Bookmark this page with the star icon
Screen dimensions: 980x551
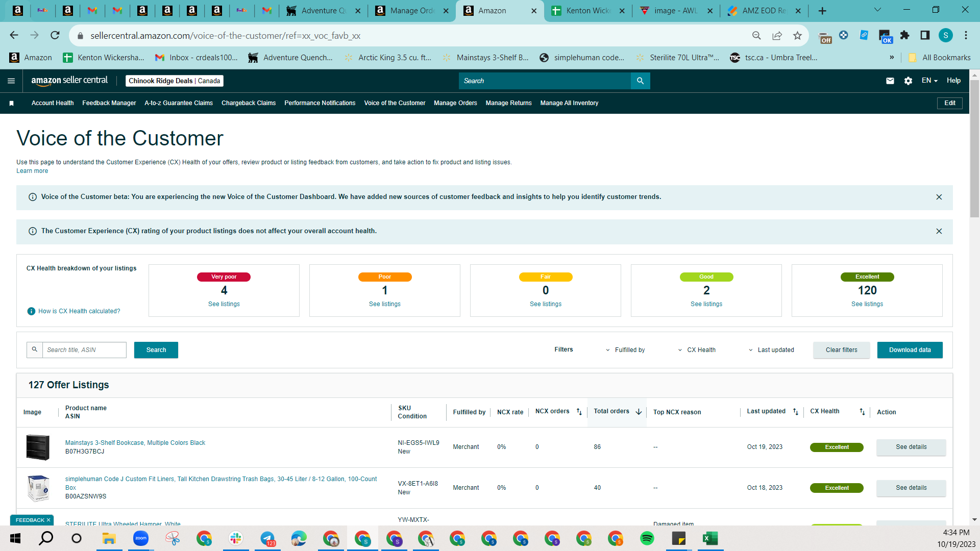click(797, 35)
